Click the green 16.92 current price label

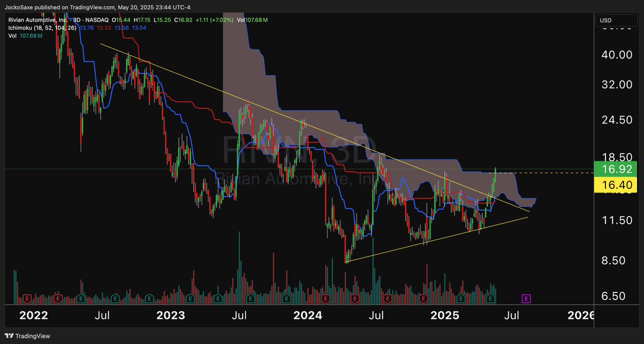[x=616, y=170]
